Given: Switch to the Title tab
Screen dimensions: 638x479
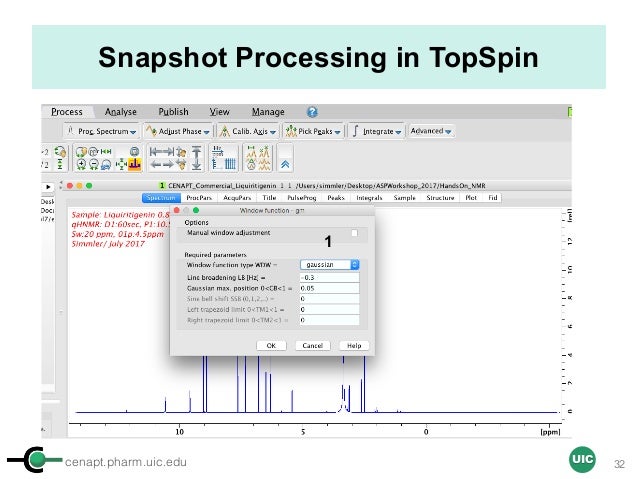Looking at the screenshot, I should click(269, 198).
